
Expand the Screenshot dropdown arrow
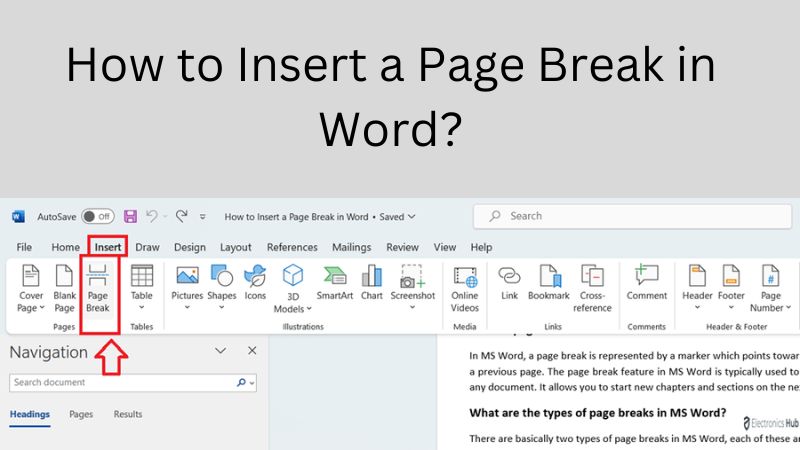pyautogui.click(x=412, y=307)
